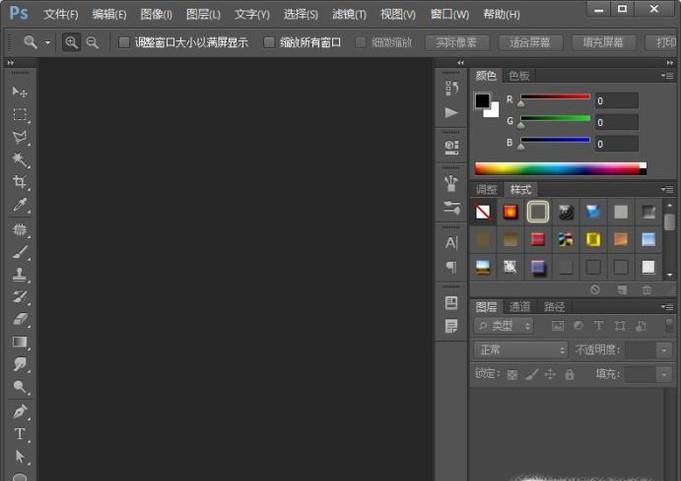Image resolution: width=681 pixels, height=481 pixels.
Task: Toggle shape layer filter icon
Action: (x=620, y=326)
